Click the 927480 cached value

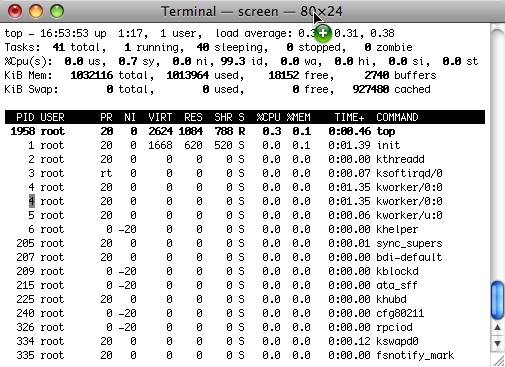click(371, 89)
